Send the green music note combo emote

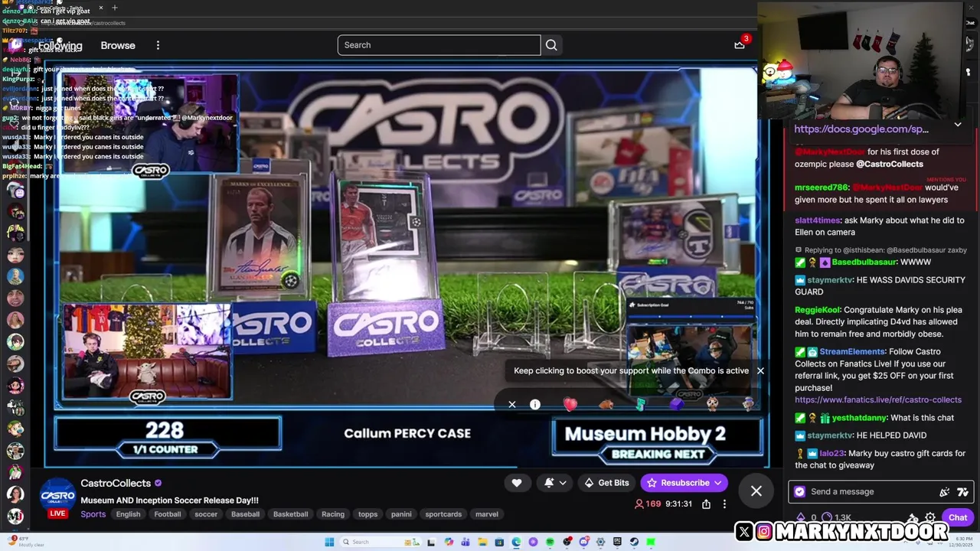(641, 404)
